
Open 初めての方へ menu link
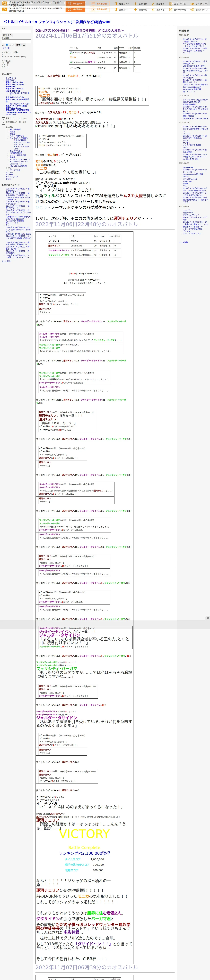(x=11, y=80)
